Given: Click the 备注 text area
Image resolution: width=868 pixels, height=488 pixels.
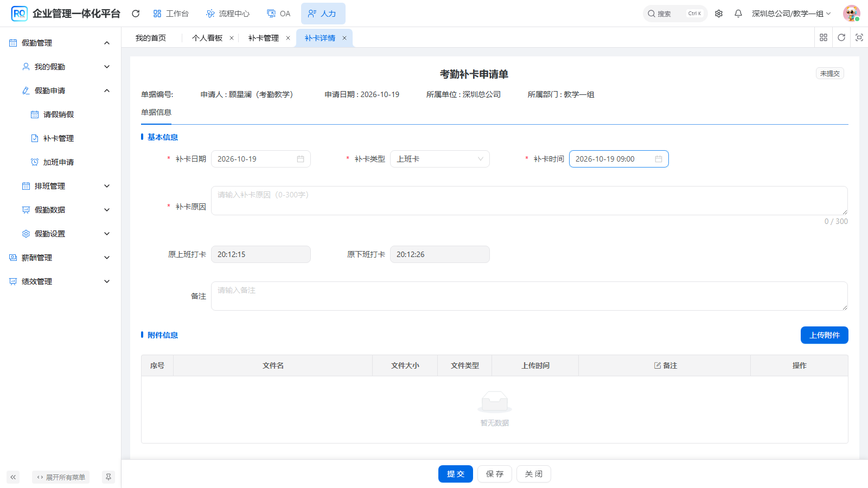Looking at the screenshot, I should point(529,296).
